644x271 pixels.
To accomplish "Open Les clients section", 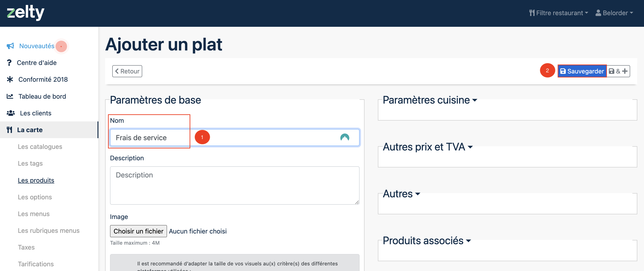I will pyautogui.click(x=36, y=113).
